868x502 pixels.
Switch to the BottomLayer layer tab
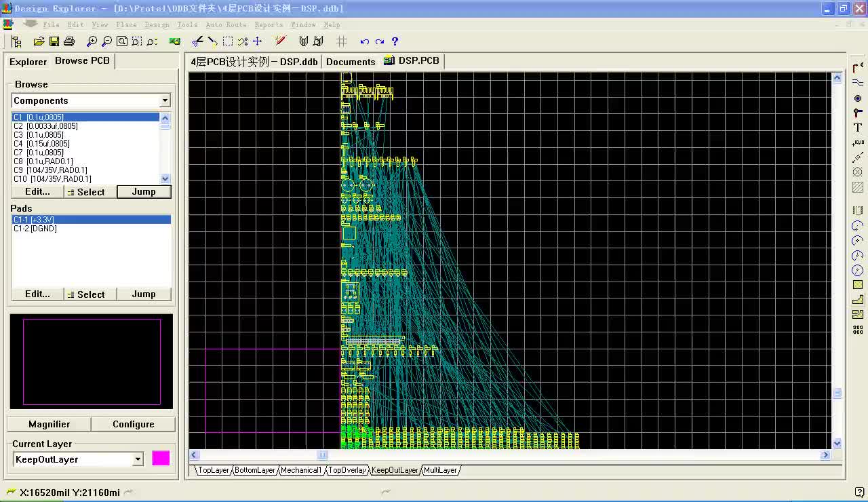point(255,470)
